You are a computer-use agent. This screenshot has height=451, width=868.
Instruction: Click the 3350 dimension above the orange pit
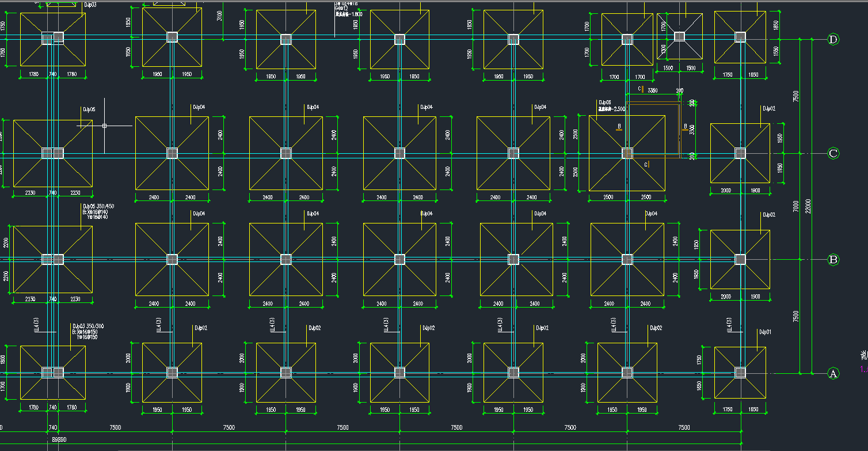[653, 90]
